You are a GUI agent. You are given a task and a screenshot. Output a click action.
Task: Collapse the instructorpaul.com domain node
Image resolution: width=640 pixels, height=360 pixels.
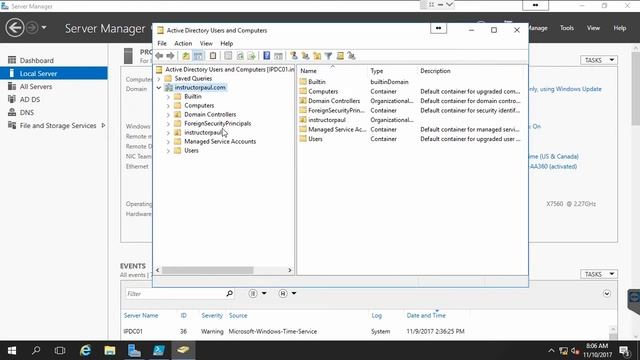pos(159,87)
